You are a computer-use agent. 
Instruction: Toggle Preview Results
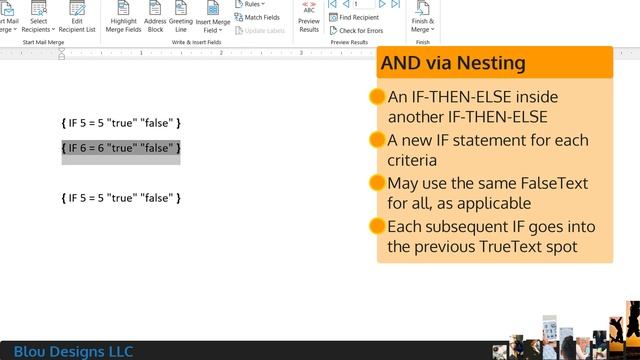[x=309, y=17]
